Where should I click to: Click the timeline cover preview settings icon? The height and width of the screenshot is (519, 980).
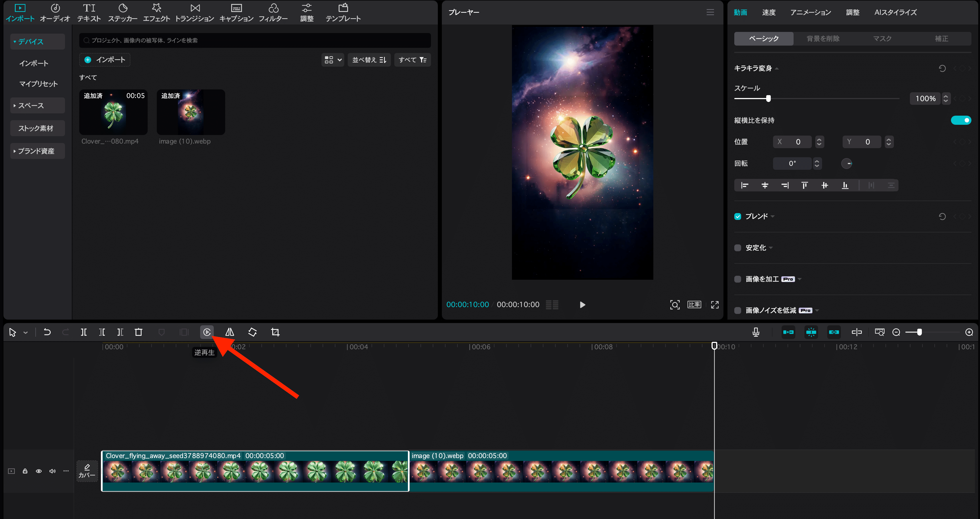tap(879, 332)
